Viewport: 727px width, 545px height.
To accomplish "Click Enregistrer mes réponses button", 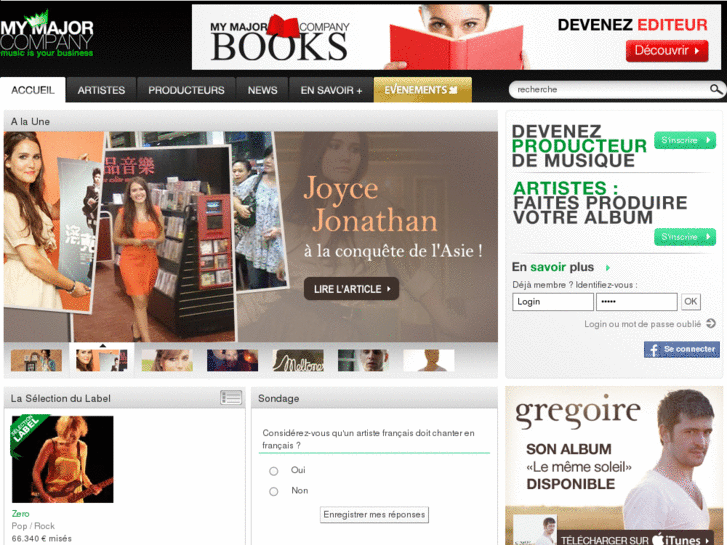I will coord(374,514).
